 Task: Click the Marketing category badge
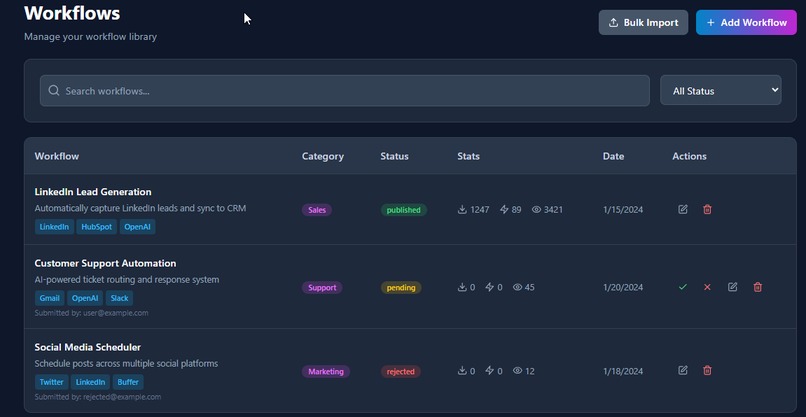click(326, 371)
